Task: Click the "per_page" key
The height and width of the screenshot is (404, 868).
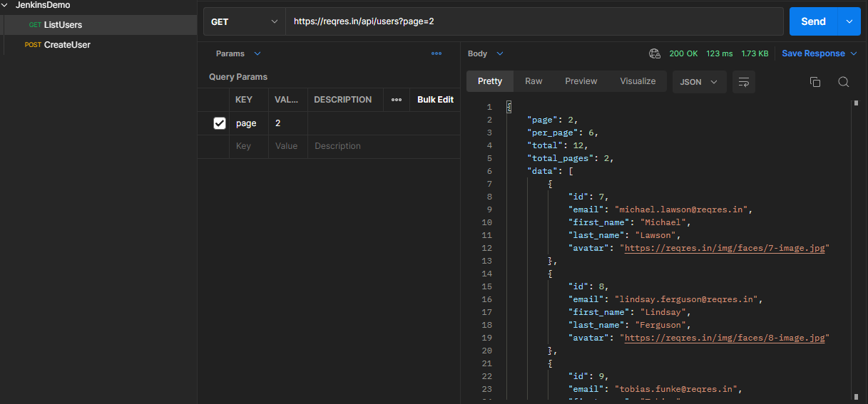Action: click(x=552, y=133)
